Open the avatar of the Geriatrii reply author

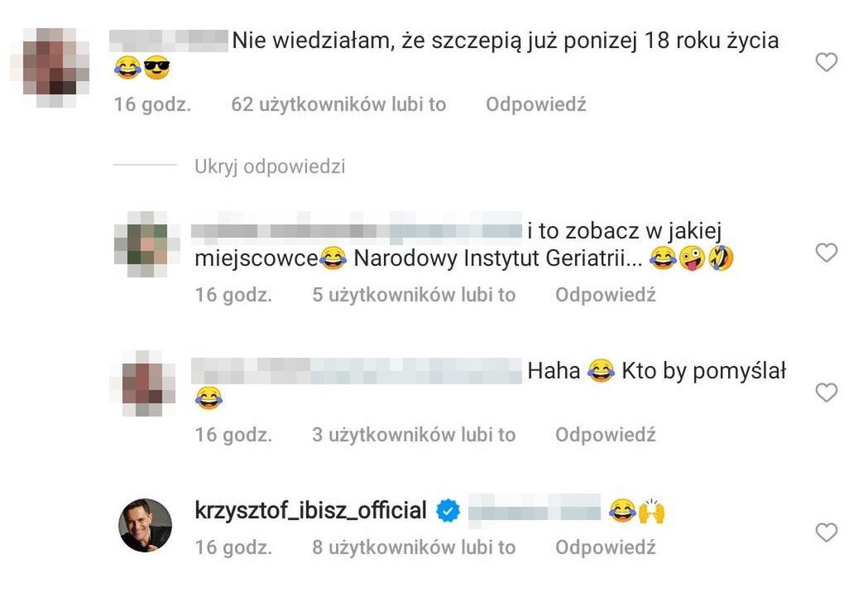point(146,243)
